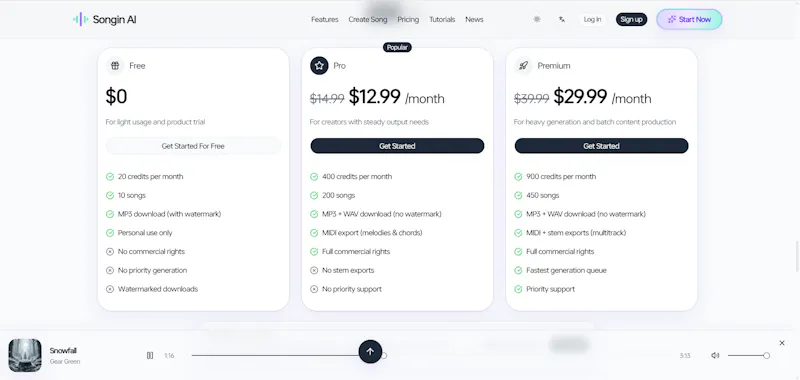
Task: Click 'For creators with steady output needs' text
Action: click(x=369, y=122)
